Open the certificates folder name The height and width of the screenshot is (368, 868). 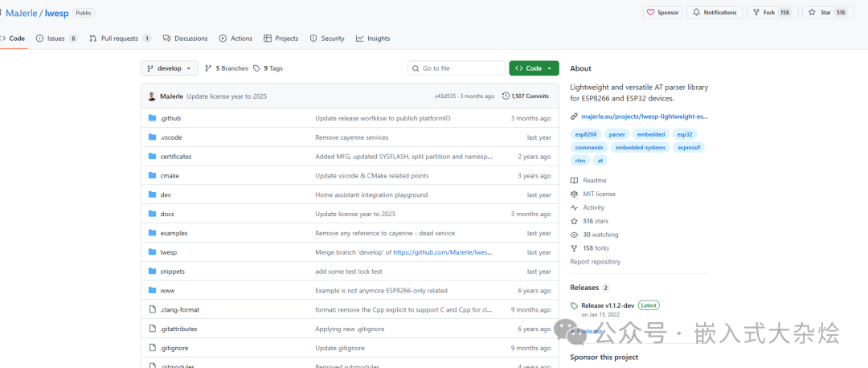(x=176, y=157)
